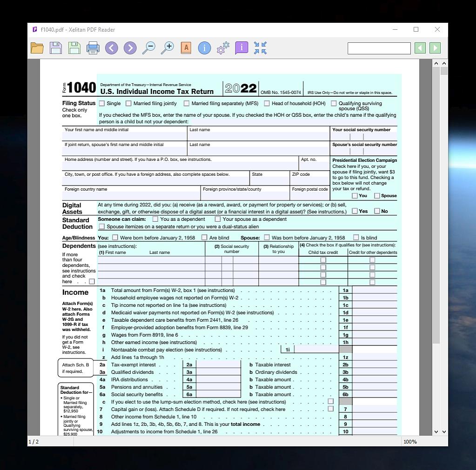
Task: Check Head of household (HOH) box
Action: (x=267, y=103)
